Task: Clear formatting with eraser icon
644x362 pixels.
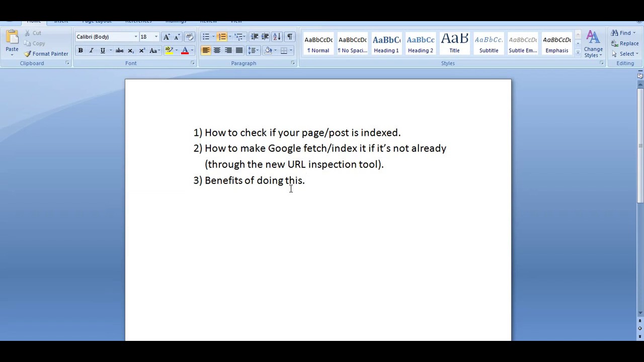Action: (190, 37)
